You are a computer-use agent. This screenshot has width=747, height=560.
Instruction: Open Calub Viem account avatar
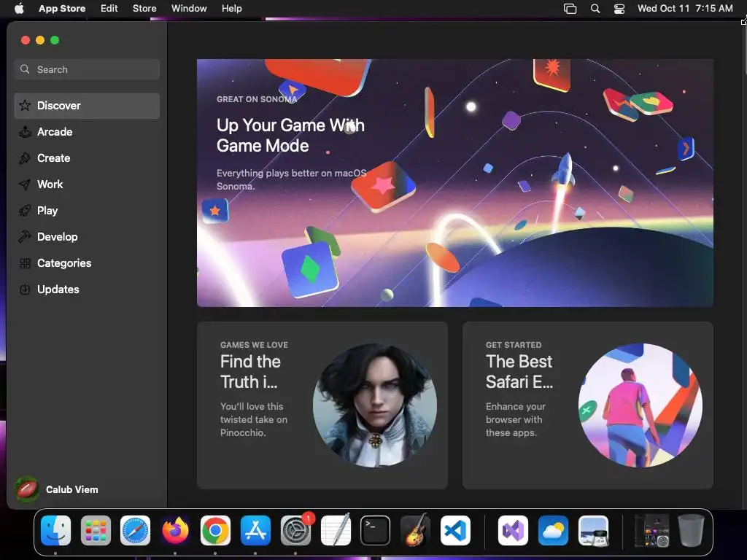(x=27, y=489)
